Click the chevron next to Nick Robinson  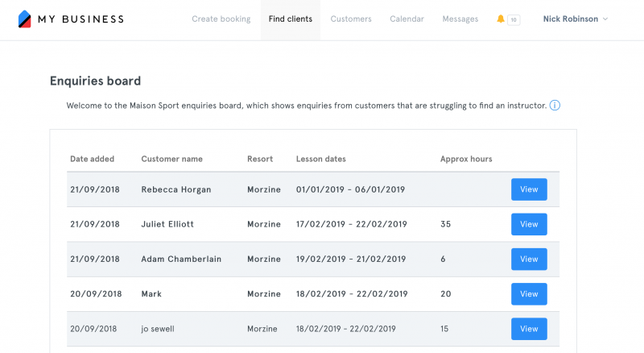click(x=605, y=19)
